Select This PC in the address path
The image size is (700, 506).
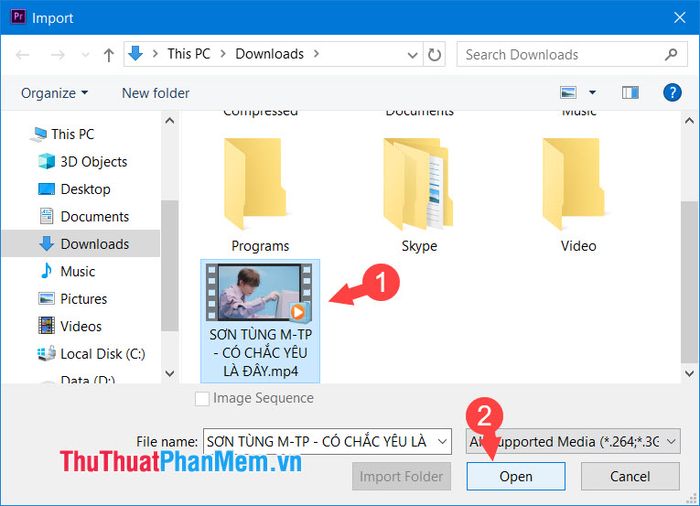tap(188, 54)
